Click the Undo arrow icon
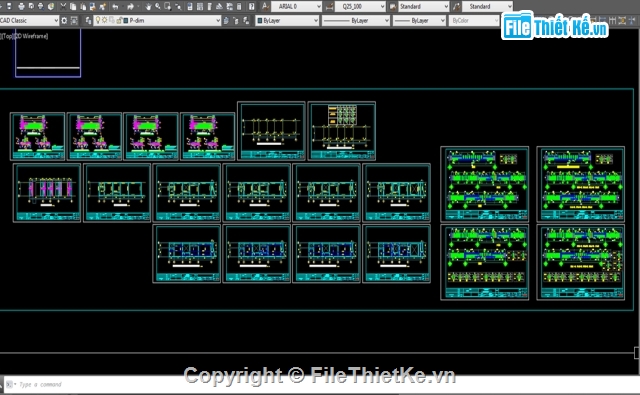Screen dimensions: 640x395 pos(115,7)
